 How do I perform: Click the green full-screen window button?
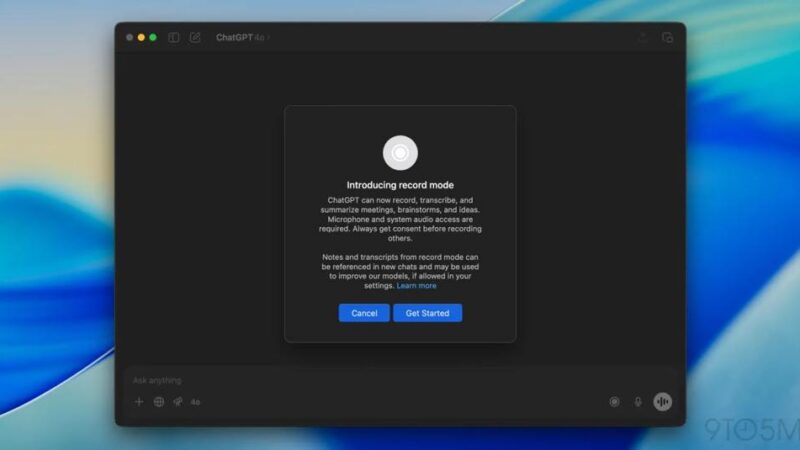point(153,37)
